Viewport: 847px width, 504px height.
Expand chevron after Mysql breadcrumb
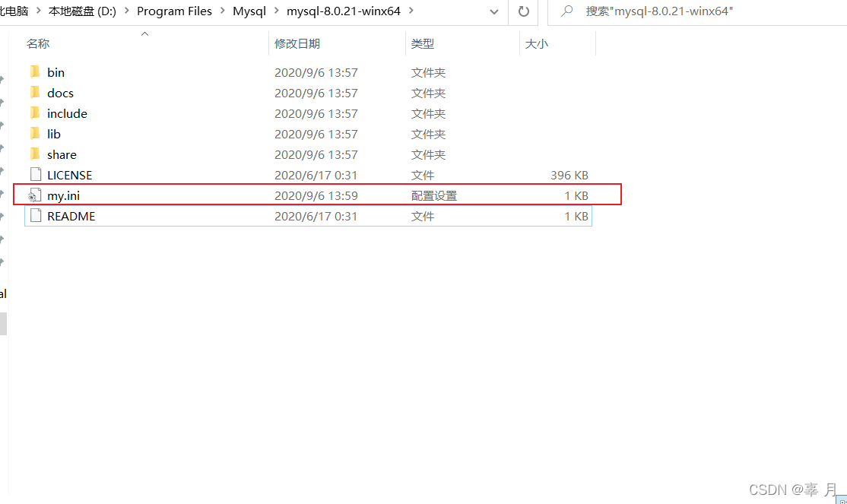click(x=276, y=11)
